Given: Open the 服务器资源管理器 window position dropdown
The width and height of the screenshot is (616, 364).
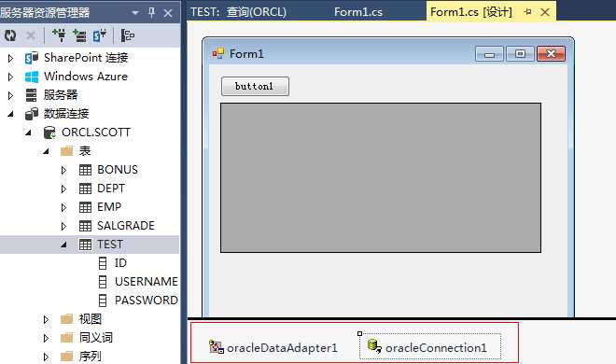Looking at the screenshot, I should [135, 12].
